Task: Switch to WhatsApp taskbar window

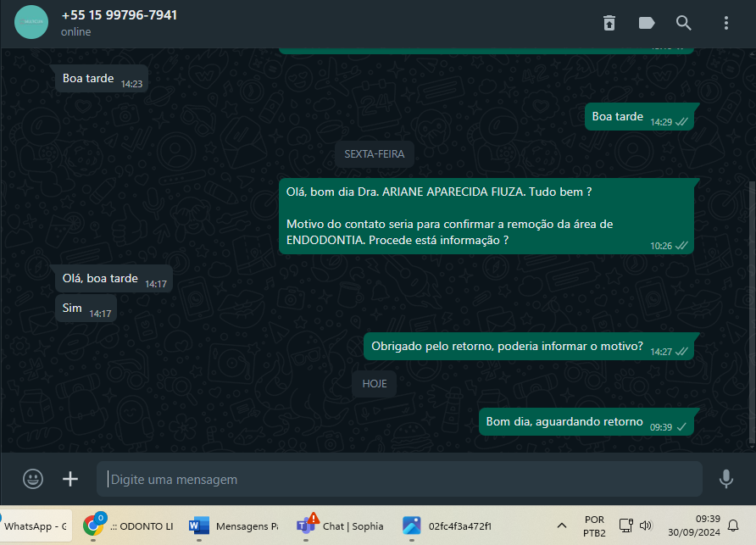Action: click(36, 526)
